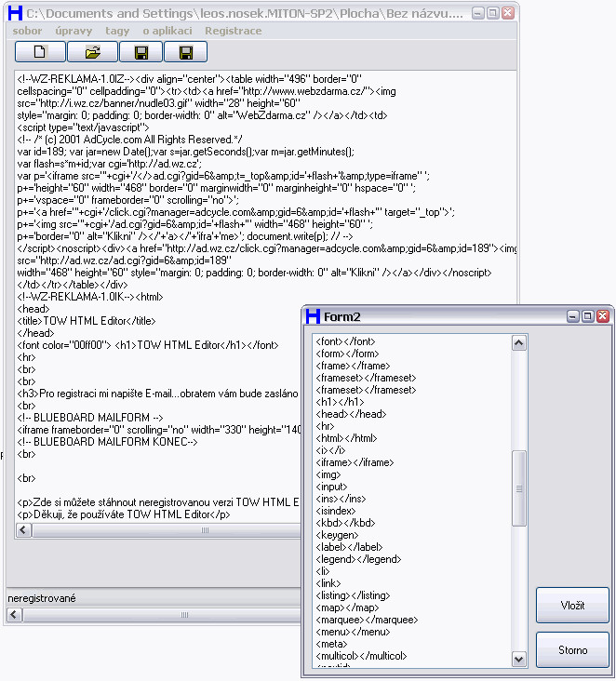Image resolution: width=616 pixels, height=681 pixels.
Task: Open the o aplikaci menu
Action: 167,31
